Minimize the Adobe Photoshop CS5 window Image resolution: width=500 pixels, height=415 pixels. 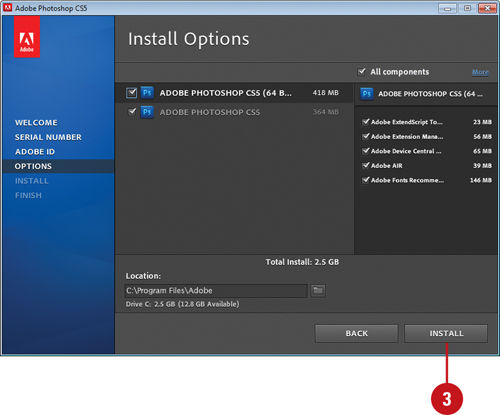pos(448,8)
